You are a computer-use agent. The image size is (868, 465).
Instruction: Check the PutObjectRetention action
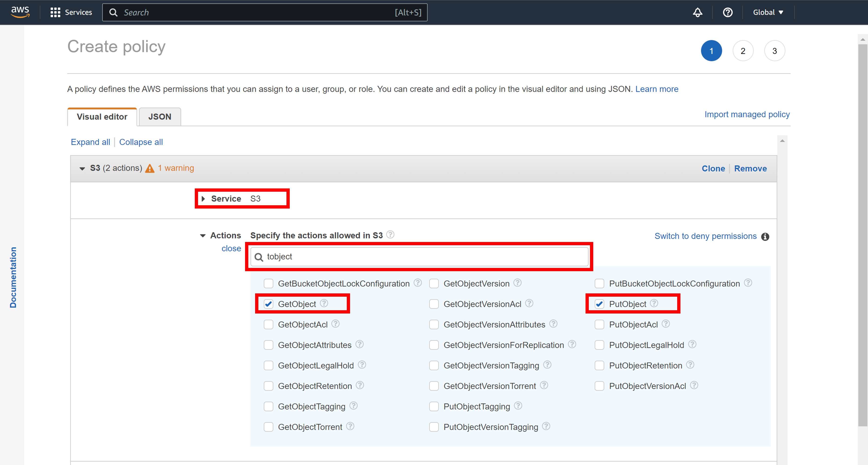600,365
